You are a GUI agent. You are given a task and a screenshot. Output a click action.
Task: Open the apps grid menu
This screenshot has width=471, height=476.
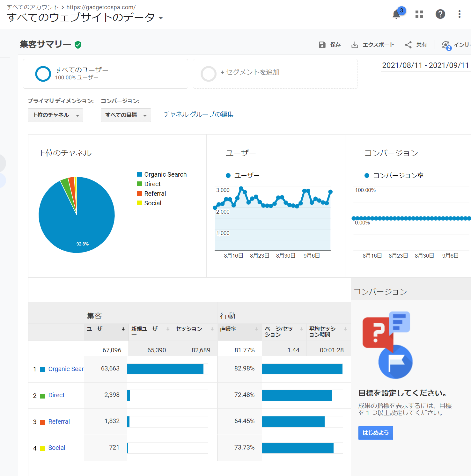coord(419,14)
